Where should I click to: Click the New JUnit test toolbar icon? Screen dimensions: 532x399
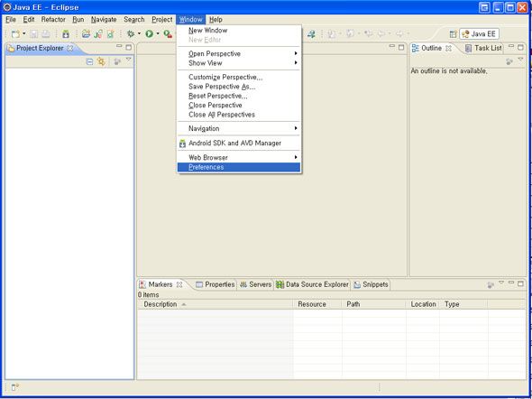coord(98,34)
